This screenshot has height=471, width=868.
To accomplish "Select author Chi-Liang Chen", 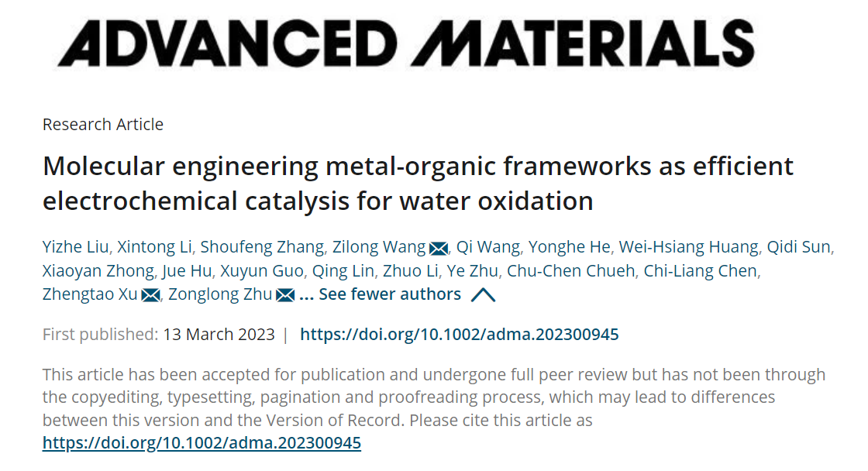I will tap(700, 270).
